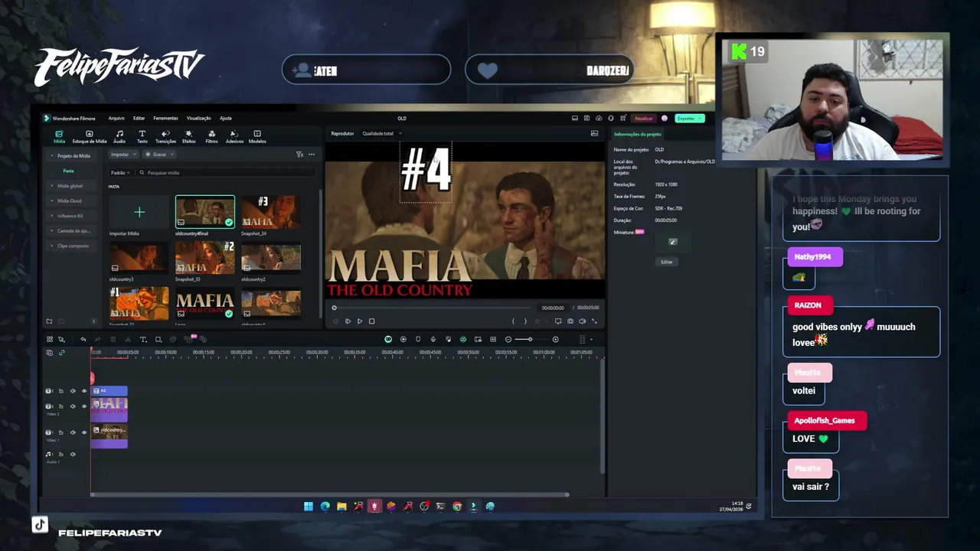The height and width of the screenshot is (551, 980).
Task: Click the timeline microphone voiceover icon
Action: pos(433,339)
